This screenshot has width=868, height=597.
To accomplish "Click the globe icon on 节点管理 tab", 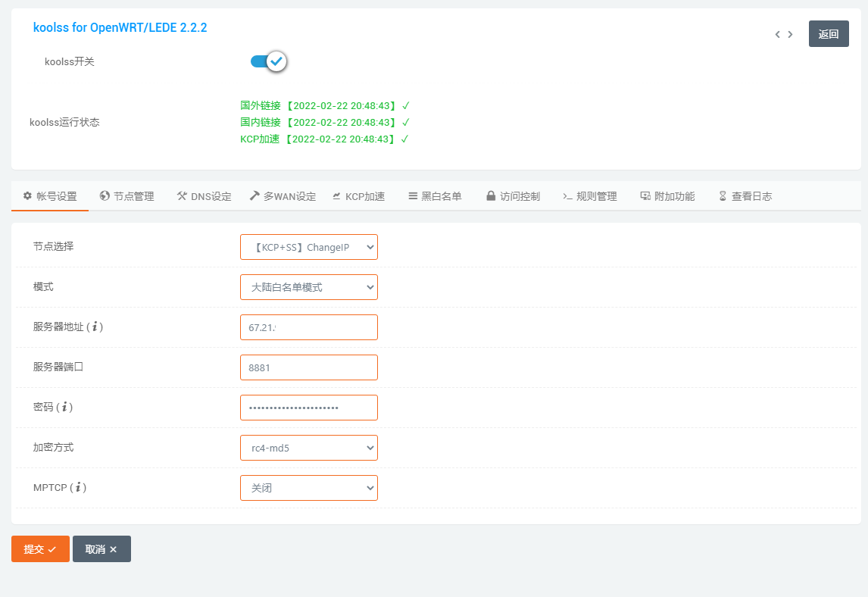I will coord(104,195).
